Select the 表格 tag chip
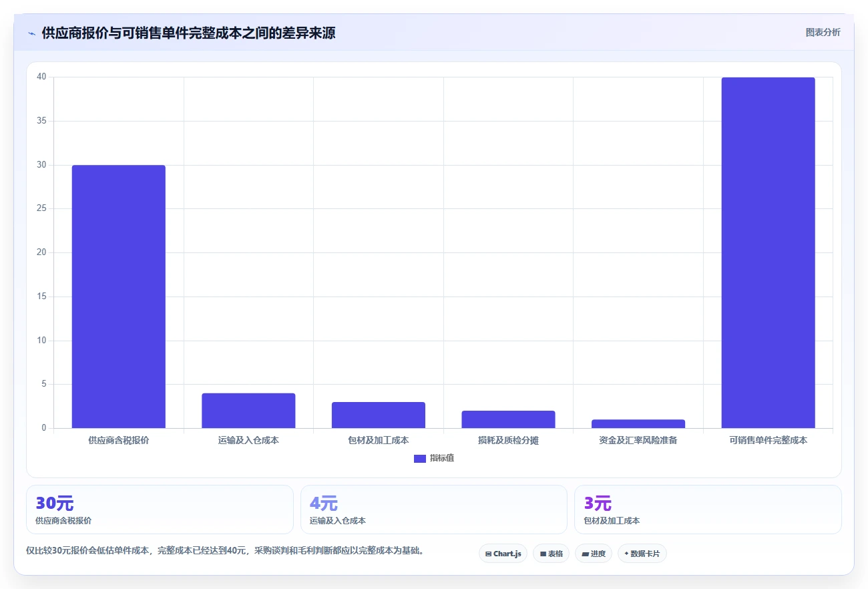This screenshot has width=868, height=589. (x=551, y=554)
